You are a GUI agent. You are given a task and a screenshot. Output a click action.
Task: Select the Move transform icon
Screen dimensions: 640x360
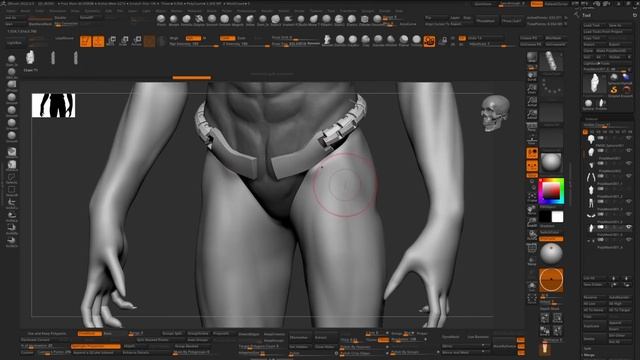tap(111, 41)
